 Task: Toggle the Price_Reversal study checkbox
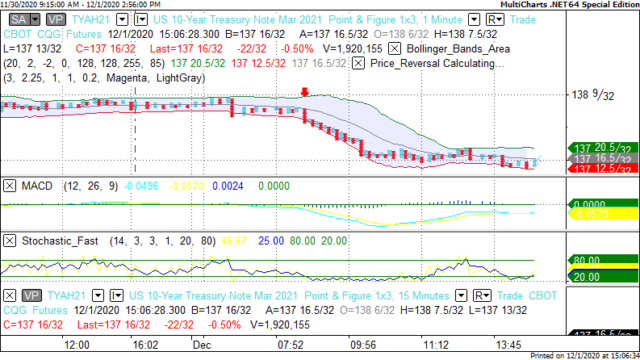click(358, 64)
